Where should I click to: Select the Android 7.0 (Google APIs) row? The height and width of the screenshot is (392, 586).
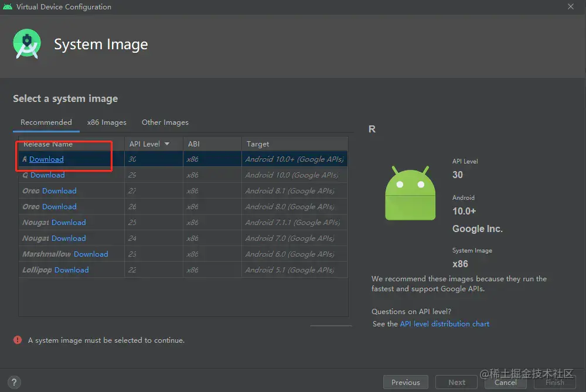click(183, 238)
